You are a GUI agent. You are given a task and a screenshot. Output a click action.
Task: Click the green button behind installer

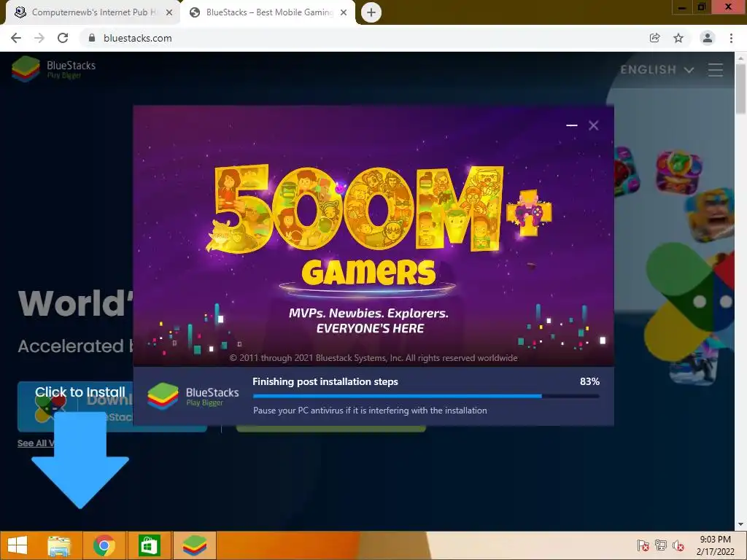pos(330,429)
